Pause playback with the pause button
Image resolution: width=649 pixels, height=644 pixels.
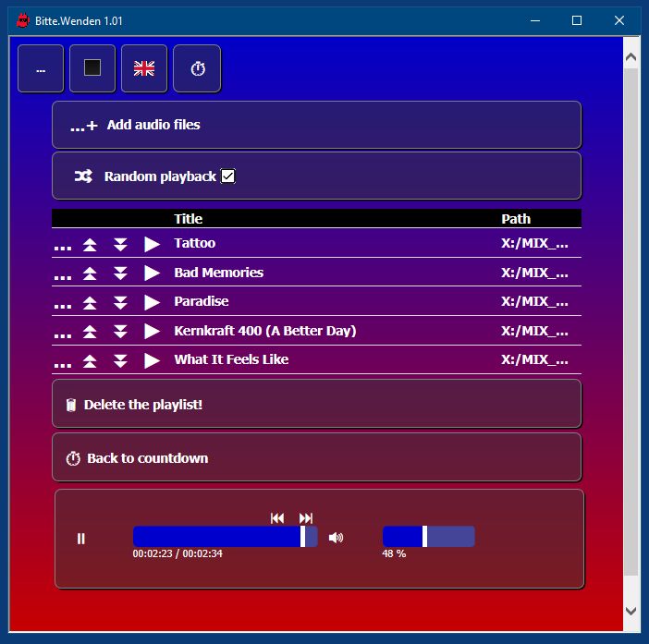point(81,539)
